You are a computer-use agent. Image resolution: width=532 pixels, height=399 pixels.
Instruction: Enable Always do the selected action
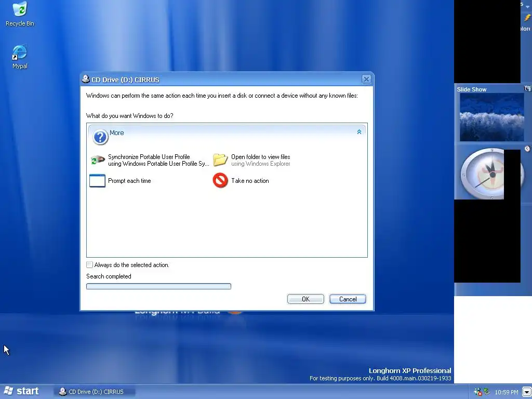pyautogui.click(x=89, y=264)
